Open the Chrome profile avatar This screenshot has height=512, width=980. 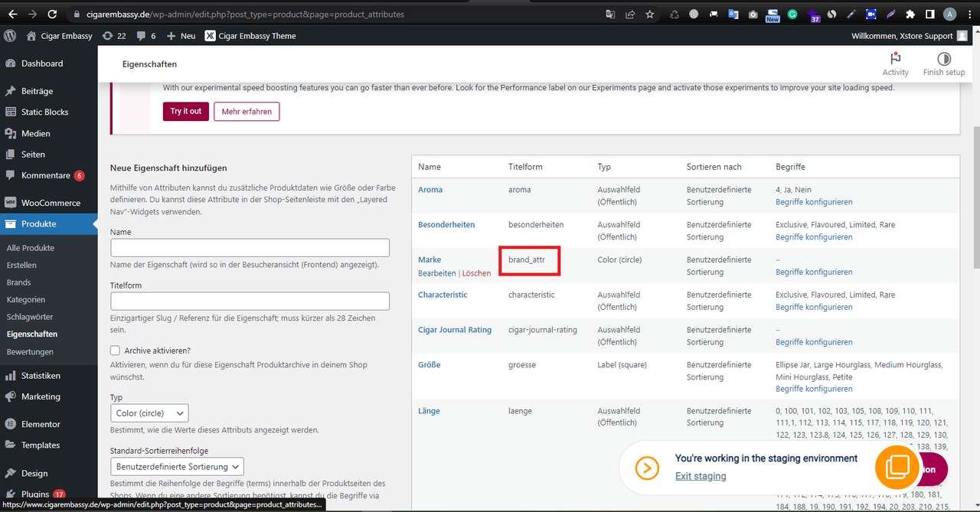tap(949, 14)
